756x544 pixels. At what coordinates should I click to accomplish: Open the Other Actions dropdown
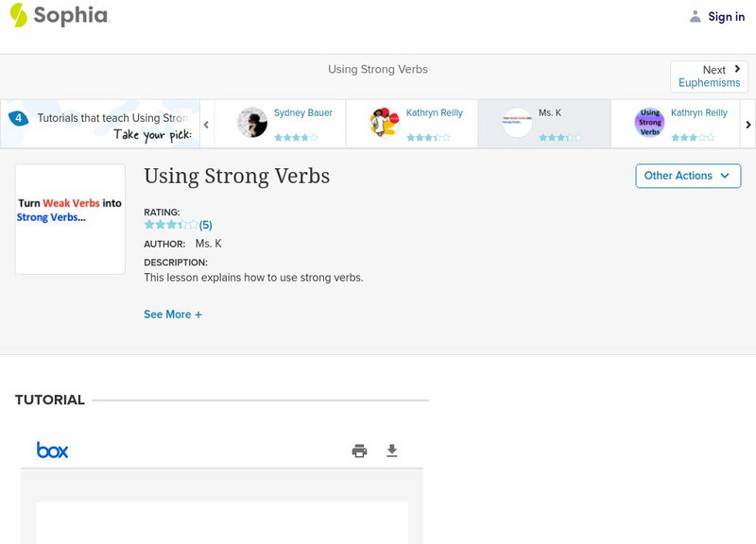point(688,176)
